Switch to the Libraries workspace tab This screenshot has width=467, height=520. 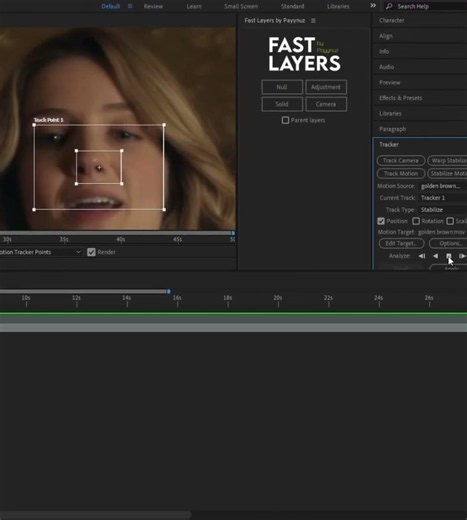pyautogui.click(x=338, y=6)
